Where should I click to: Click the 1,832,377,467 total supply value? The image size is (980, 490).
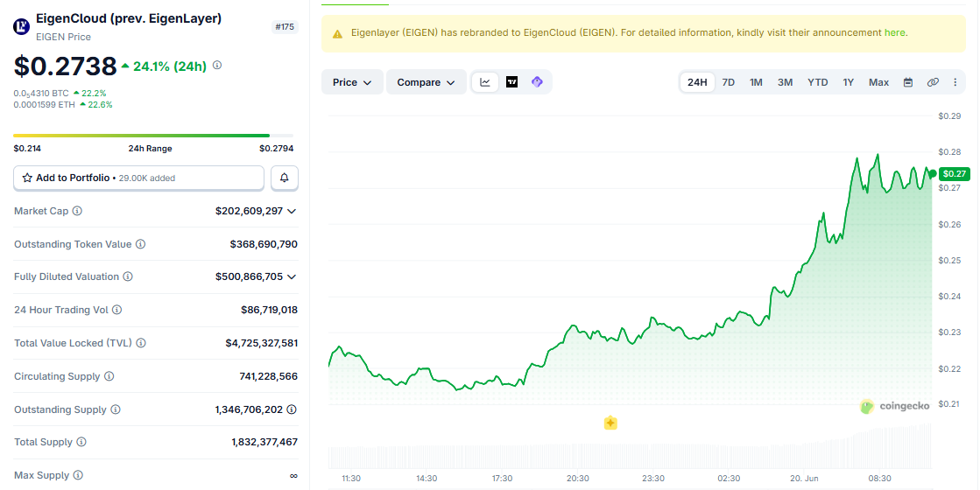pyautogui.click(x=264, y=442)
